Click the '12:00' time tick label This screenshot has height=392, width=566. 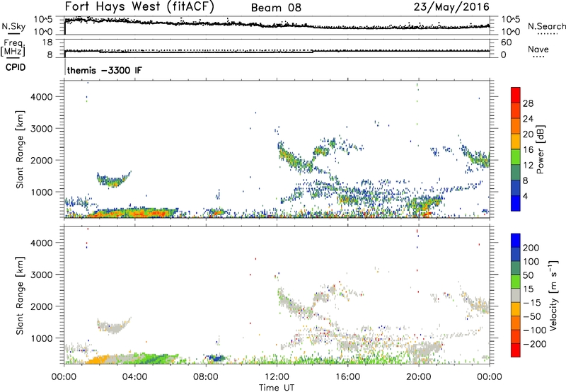[x=277, y=377]
